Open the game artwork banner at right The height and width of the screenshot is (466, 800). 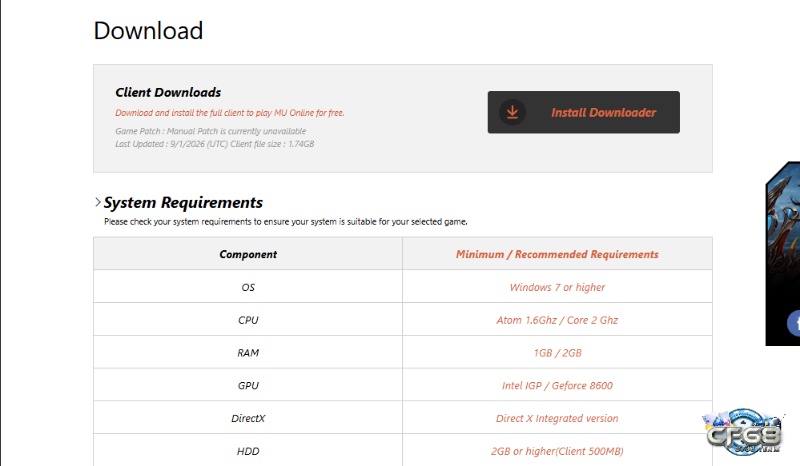click(783, 253)
